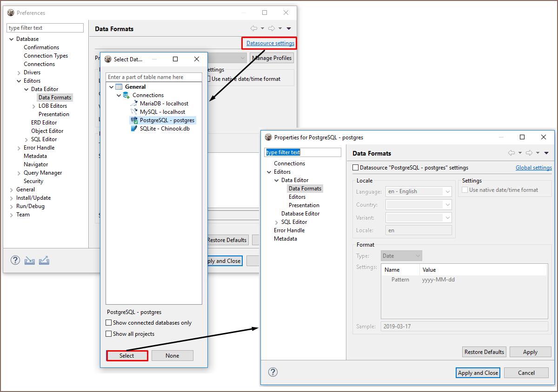The height and width of the screenshot is (392, 558).
Task: Select Metadata in Properties tree
Action: (x=285, y=239)
